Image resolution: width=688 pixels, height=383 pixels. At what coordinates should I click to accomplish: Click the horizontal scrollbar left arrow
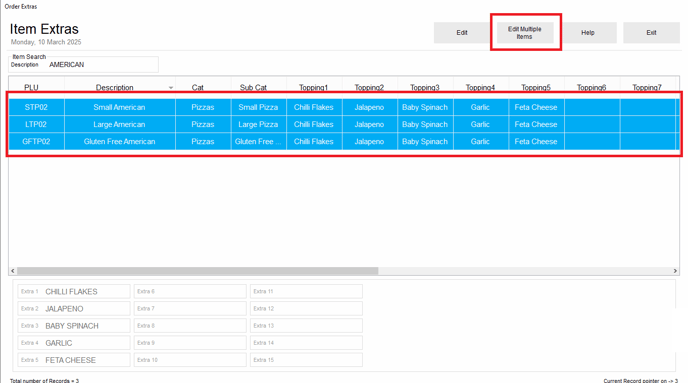click(13, 271)
